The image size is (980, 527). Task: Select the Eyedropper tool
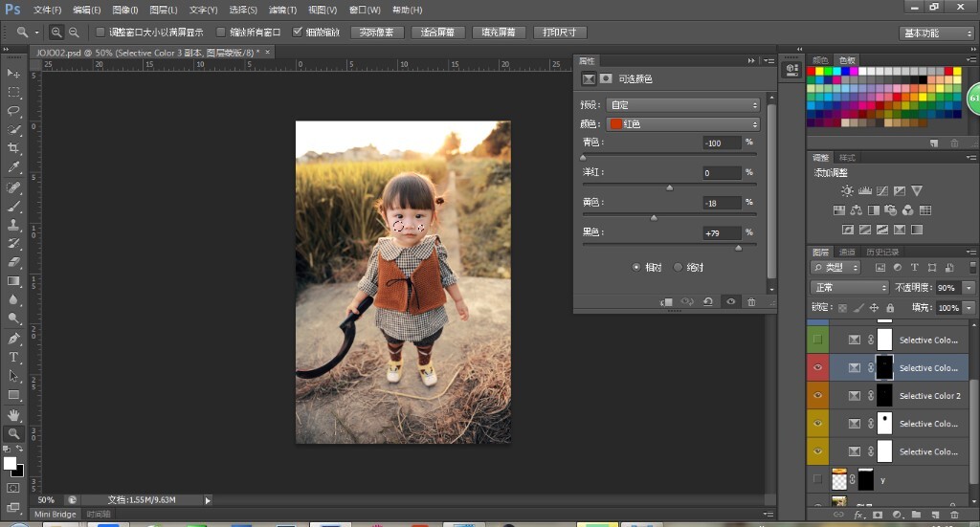click(x=13, y=167)
